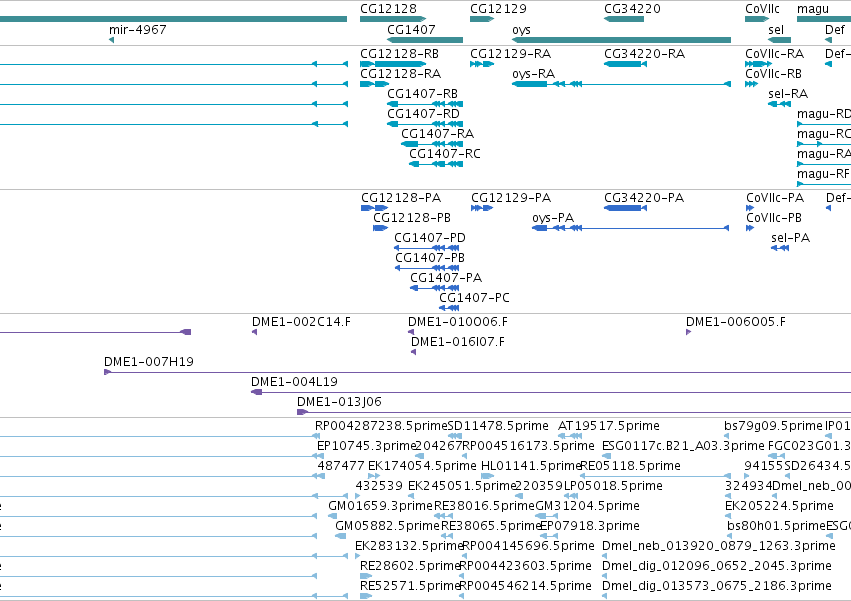851x601 pixels.
Task: Open transcript CG12128-RA
Action: tap(374, 84)
